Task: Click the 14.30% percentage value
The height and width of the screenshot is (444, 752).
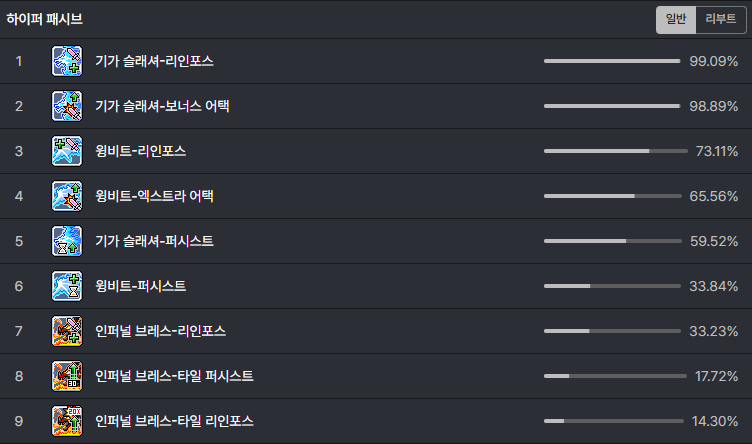Action: point(715,421)
